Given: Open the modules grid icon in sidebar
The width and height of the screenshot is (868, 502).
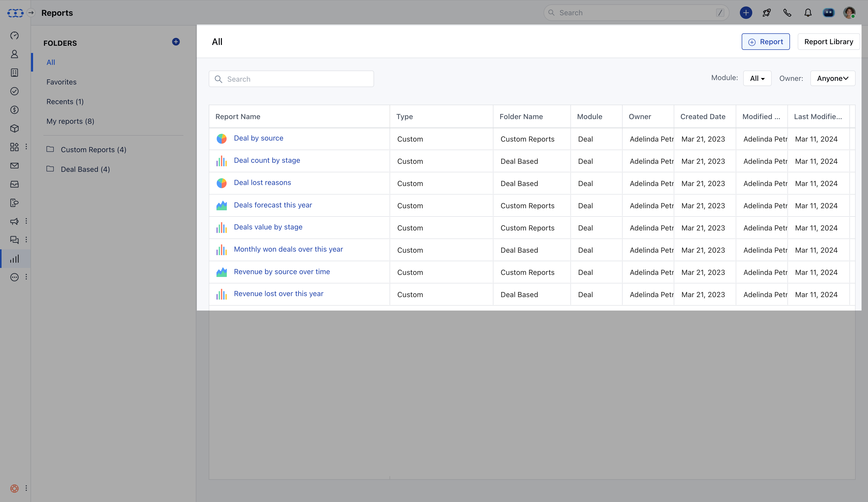Looking at the screenshot, I should 14,147.
